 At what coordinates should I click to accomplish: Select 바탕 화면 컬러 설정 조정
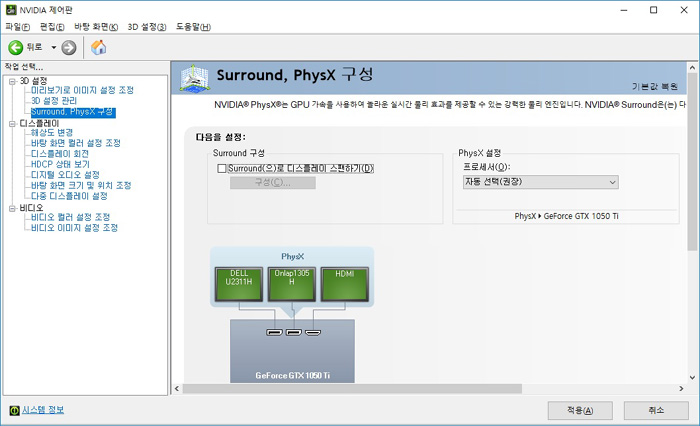tap(75, 143)
